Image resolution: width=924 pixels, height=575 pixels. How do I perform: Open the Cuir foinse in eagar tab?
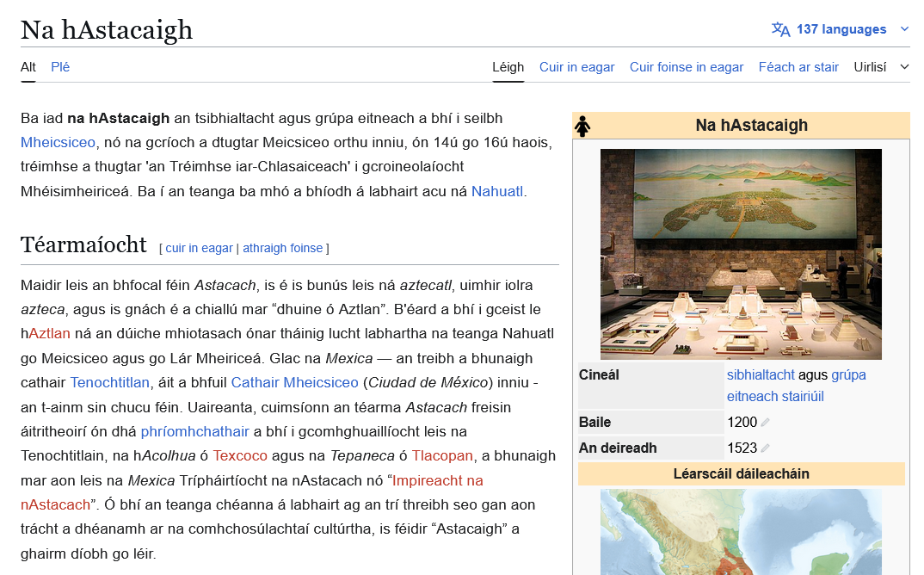687,66
